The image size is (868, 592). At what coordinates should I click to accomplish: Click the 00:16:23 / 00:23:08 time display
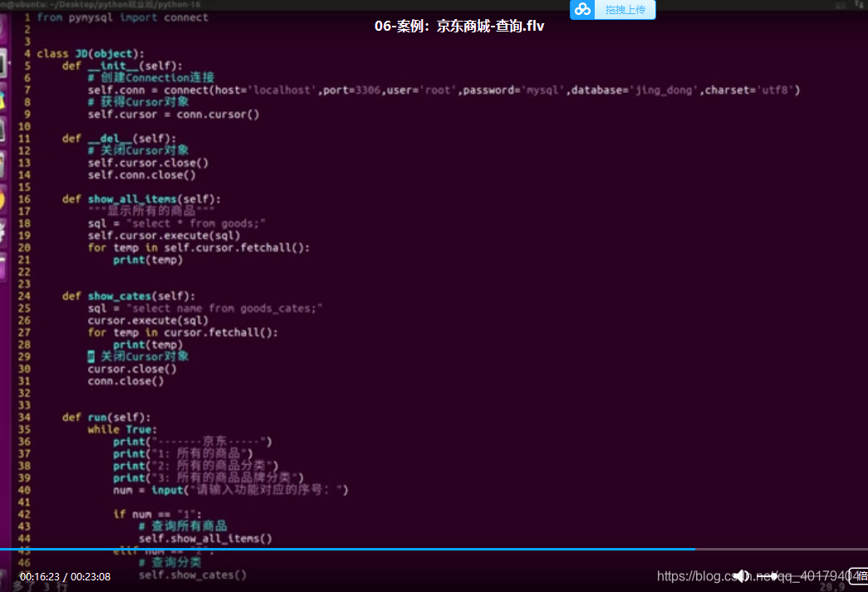pyautogui.click(x=66, y=576)
